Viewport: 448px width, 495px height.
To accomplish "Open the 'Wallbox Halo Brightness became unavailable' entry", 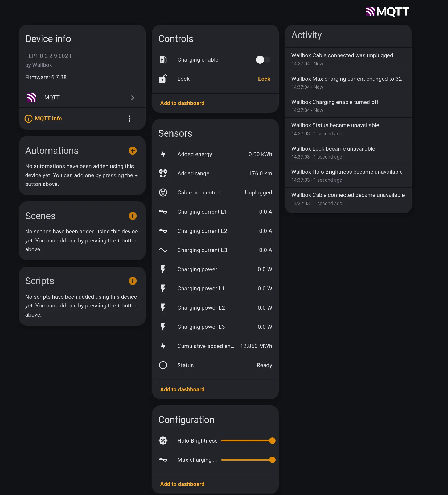I will click(x=348, y=176).
